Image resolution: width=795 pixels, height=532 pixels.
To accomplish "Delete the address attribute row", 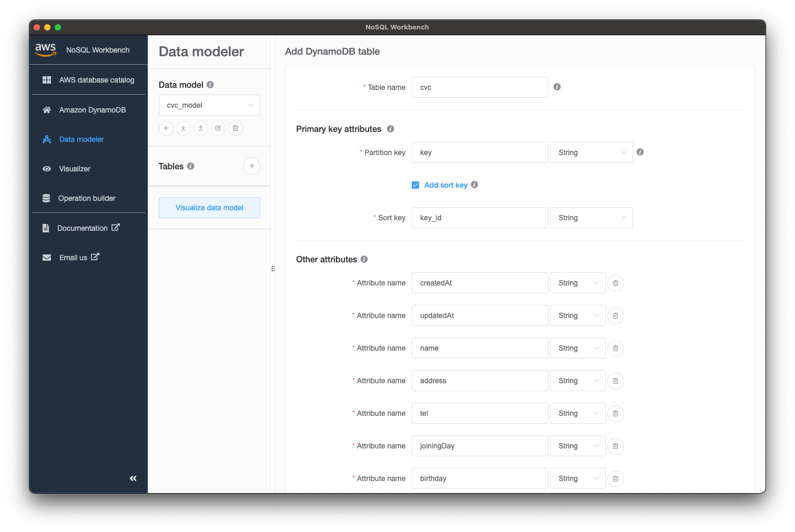I will (x=616, y=381).
